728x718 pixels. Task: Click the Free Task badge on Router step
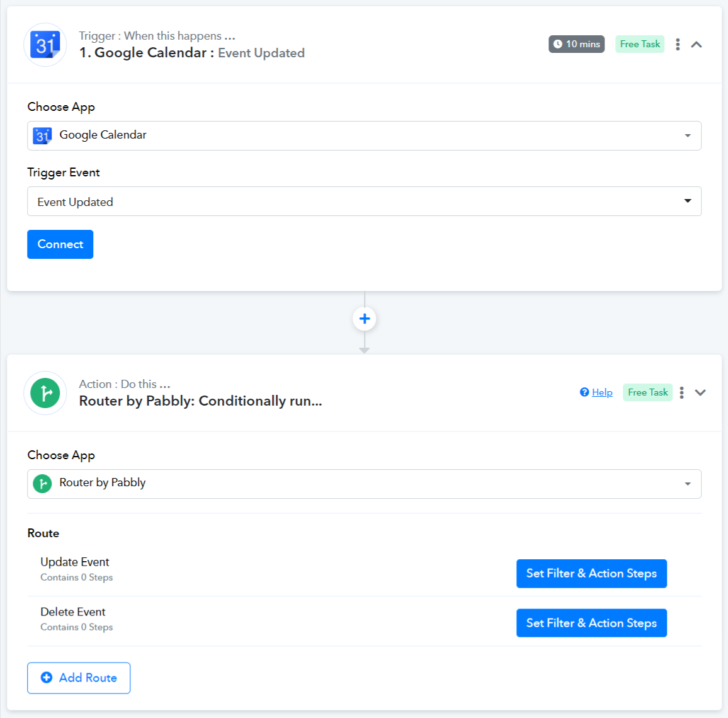pos(647,392)
